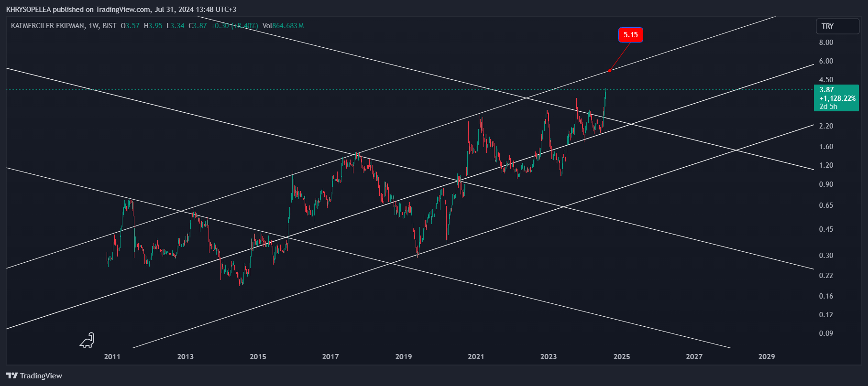Click the 4.50 price axis label
The height and width of the screenshot is (386, 868).
click(826, 80)
